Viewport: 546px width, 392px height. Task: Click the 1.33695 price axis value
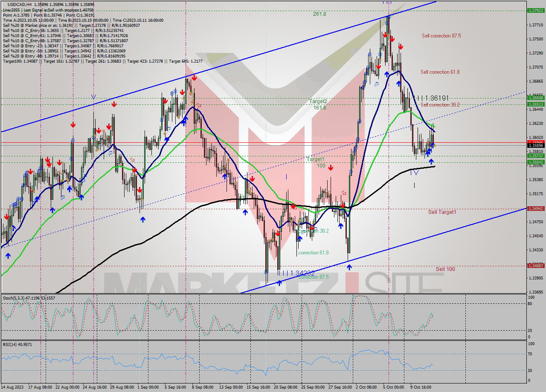coord(535,292)
